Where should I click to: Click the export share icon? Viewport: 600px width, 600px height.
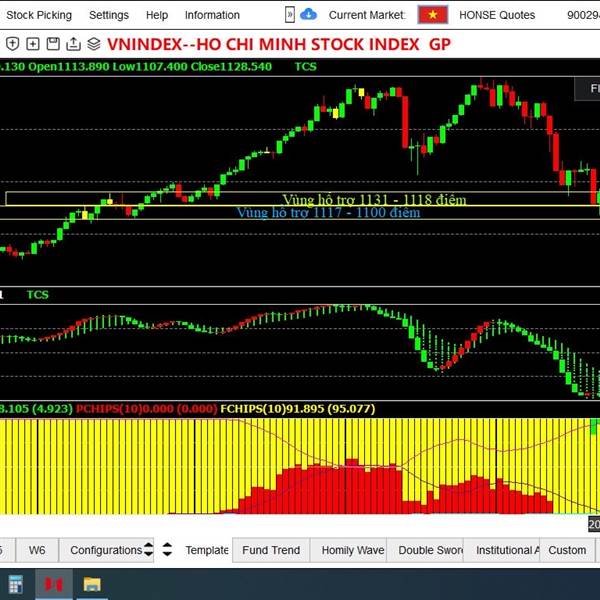click(73, 44)
